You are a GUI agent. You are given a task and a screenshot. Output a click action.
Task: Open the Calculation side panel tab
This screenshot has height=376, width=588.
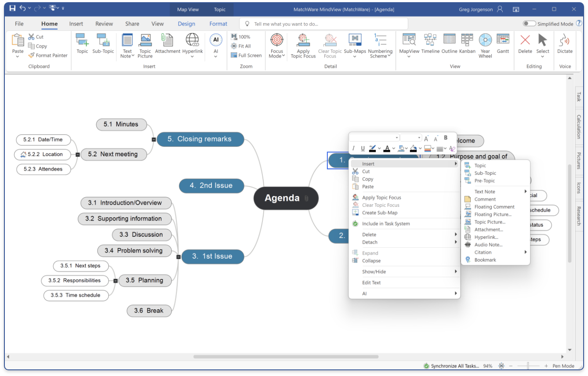tap(579, 127)
